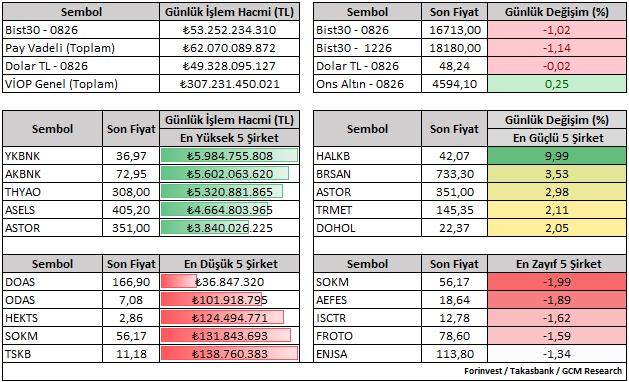This screenshot has width=629, height=382.
Task: Select the En Zayıf 5 Şirket header
Action: coord(557,264)
